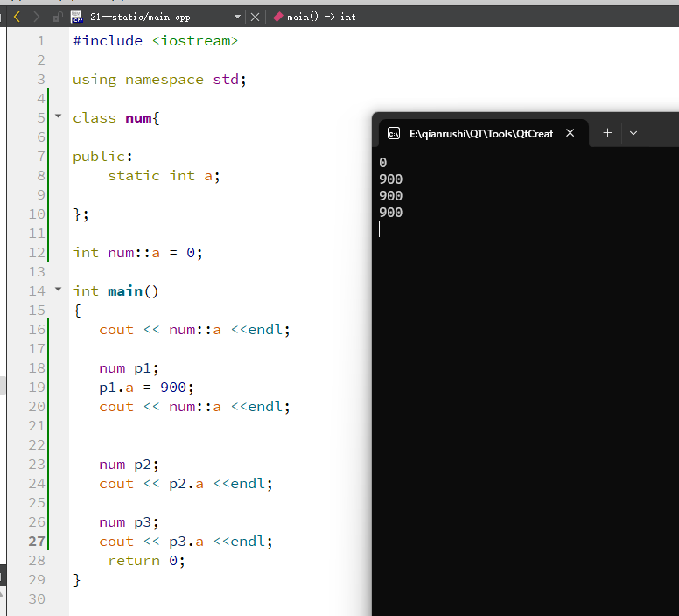Close the current document with X
Viewport: 679px width, 616px height.
255,17
